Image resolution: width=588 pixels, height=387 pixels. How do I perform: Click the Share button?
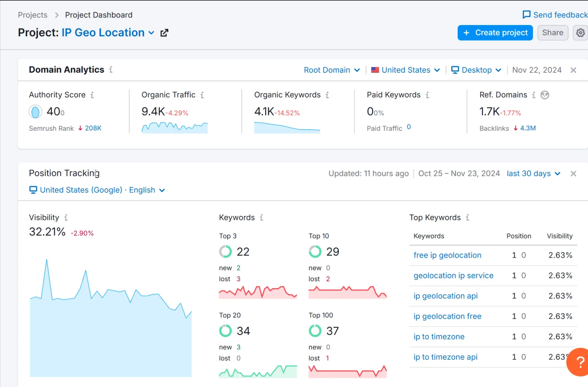tap(553, 32)
